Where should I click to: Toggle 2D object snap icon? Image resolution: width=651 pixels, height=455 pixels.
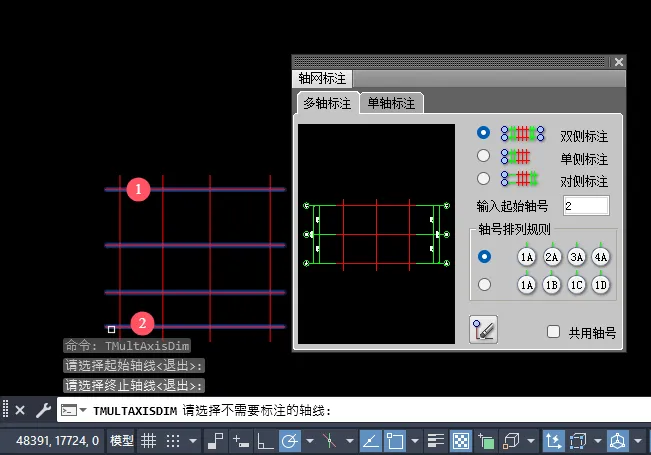(x=395, y=440)
